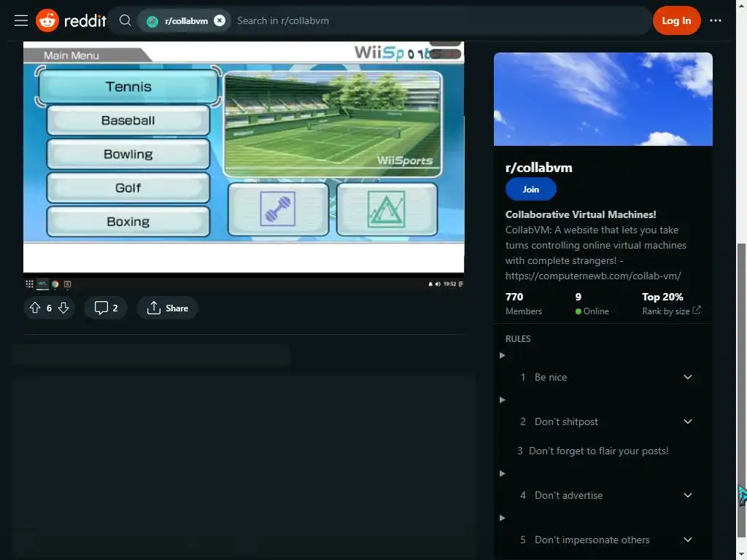Click the Chrome icon in VM taskbar
The width and height of the screenshot is (747, 560).
click(x=55, y=284)
